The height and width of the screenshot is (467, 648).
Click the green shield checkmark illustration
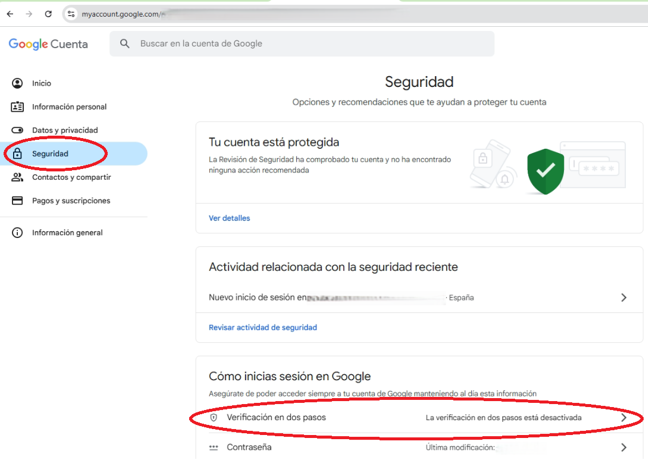[x=545, y=170]
